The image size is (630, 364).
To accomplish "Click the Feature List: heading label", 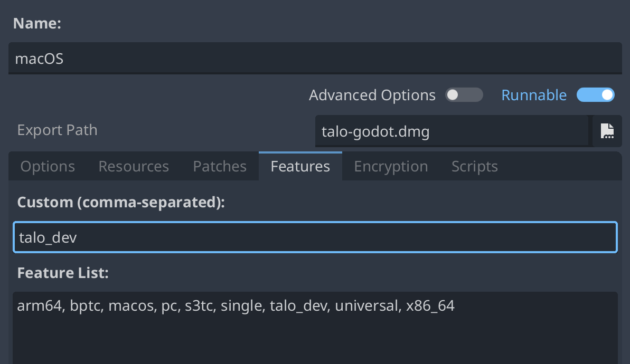I will (x=62, y=273).
